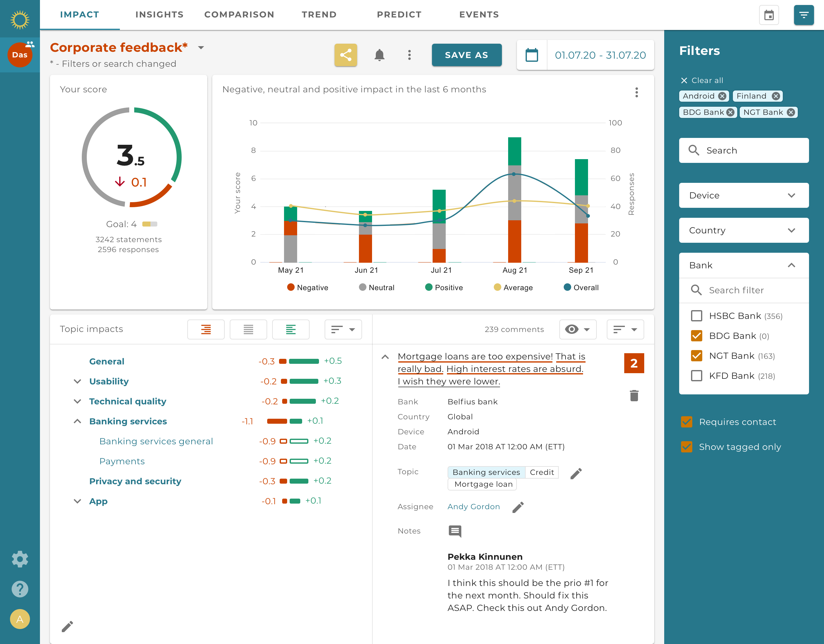
Task: Select the negative topic impacts view
Action: [206, 329]
